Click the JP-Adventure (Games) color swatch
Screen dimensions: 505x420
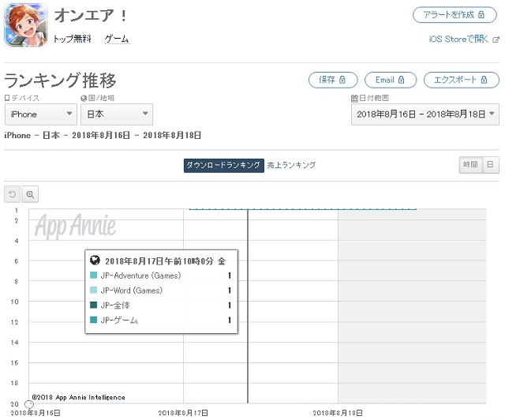(93, 276)
